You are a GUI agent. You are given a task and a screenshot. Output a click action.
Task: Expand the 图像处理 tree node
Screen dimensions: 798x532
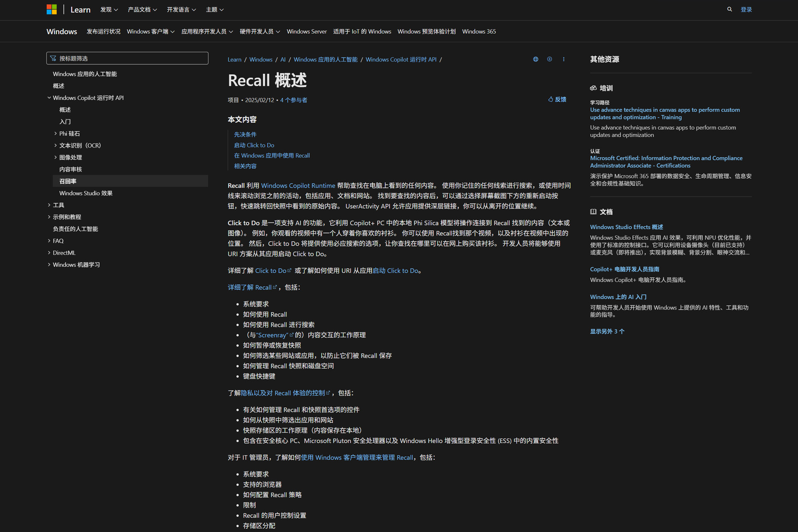point(55,158)
